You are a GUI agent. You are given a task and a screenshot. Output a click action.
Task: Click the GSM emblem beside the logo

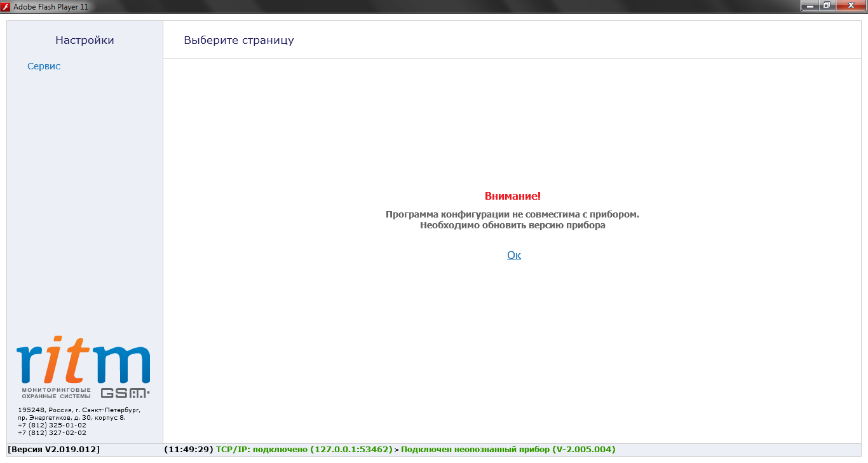coord(125,393)
